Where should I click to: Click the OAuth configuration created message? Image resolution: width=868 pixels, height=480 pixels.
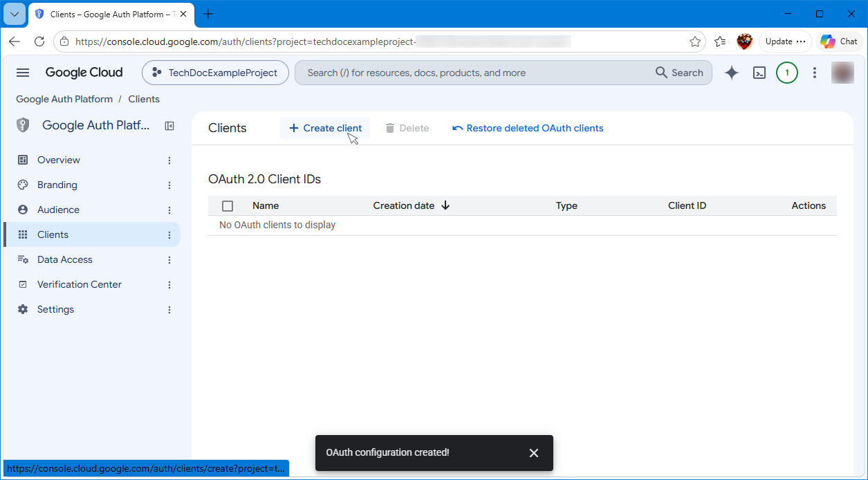[387, 452]
